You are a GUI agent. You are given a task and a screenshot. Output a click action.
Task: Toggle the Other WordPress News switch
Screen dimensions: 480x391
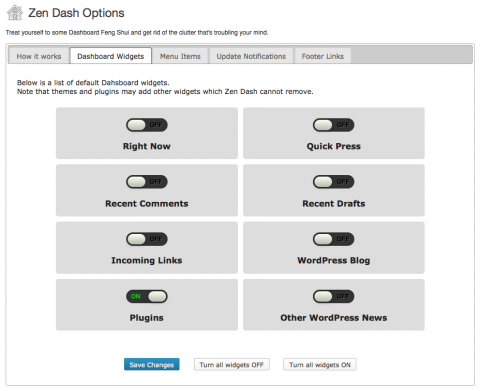tap(333, 296)
